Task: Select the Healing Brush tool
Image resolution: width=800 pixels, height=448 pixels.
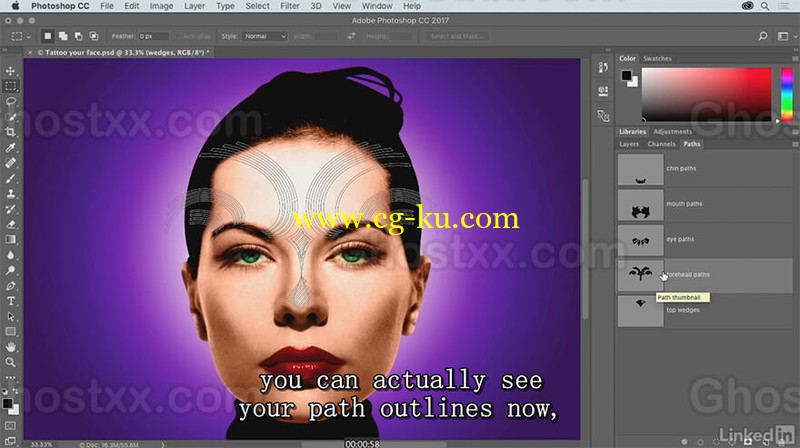Action: pyautogui.click(x=10, y=163)
